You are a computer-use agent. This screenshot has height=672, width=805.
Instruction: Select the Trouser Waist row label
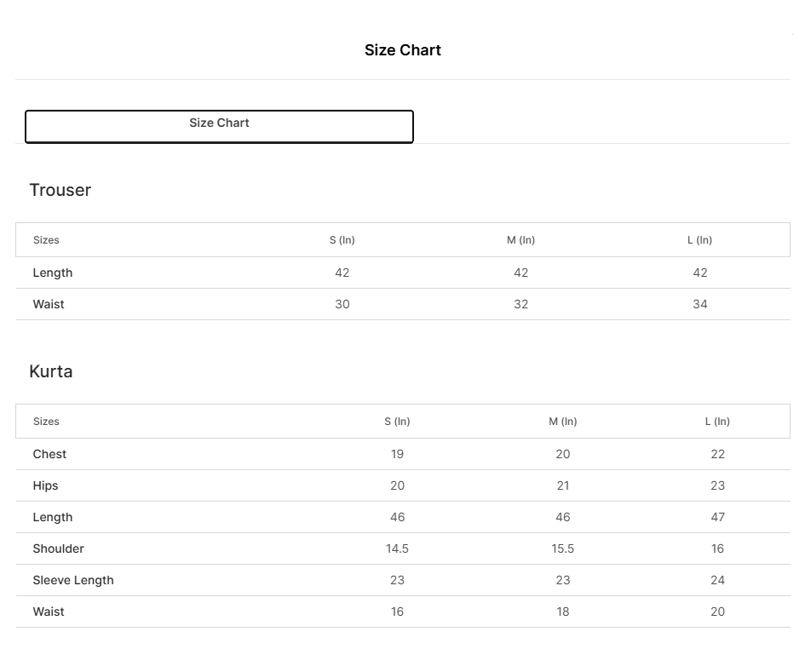[49, 304]
